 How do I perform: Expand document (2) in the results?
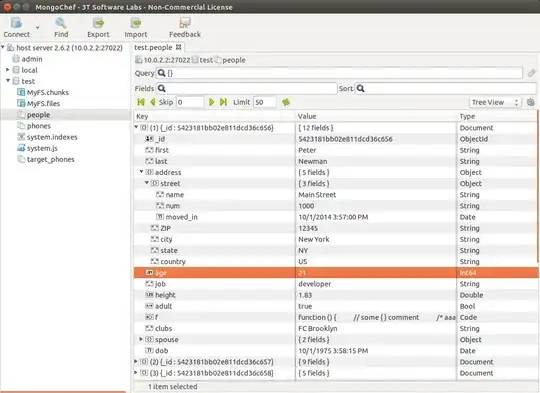click(136, 361)
